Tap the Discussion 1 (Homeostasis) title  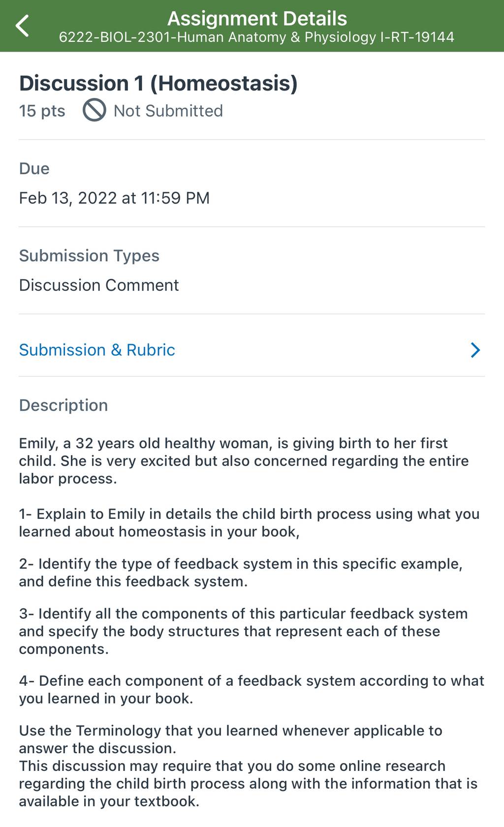click(x=158, y=83)
